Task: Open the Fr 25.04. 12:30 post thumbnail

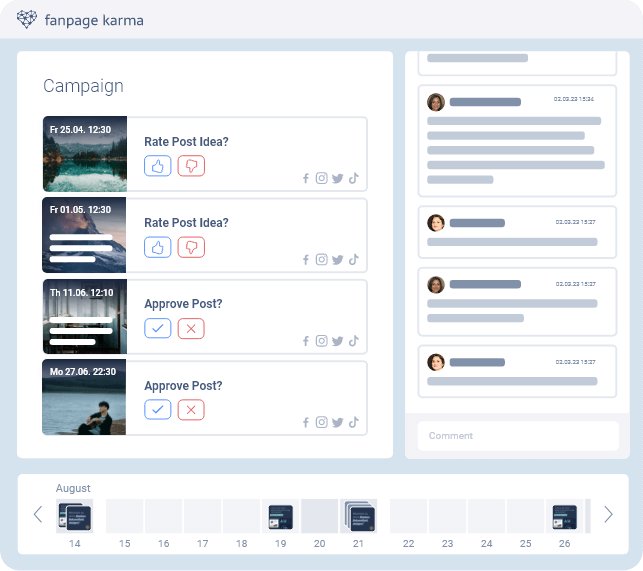Action: [85, 154]
